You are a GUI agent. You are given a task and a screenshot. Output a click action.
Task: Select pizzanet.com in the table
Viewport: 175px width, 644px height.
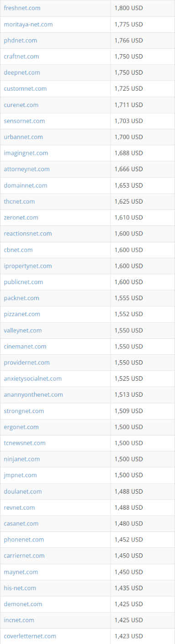point(22,314)
